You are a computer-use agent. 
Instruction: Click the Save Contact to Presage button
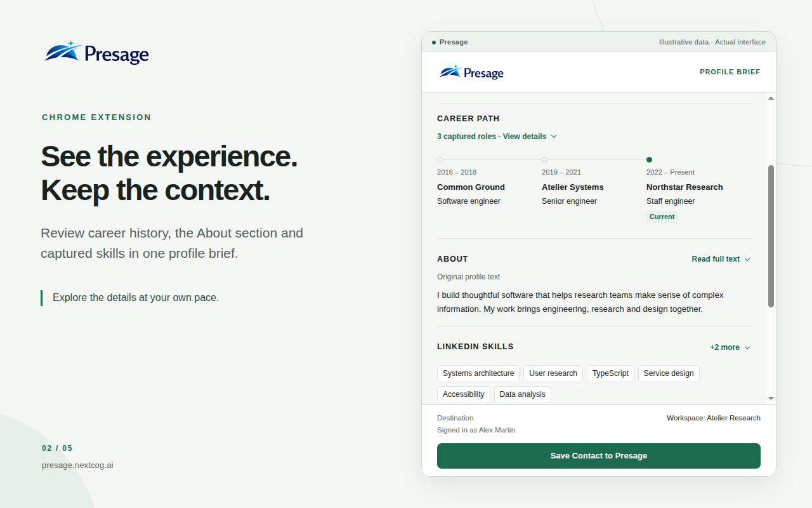599,456
